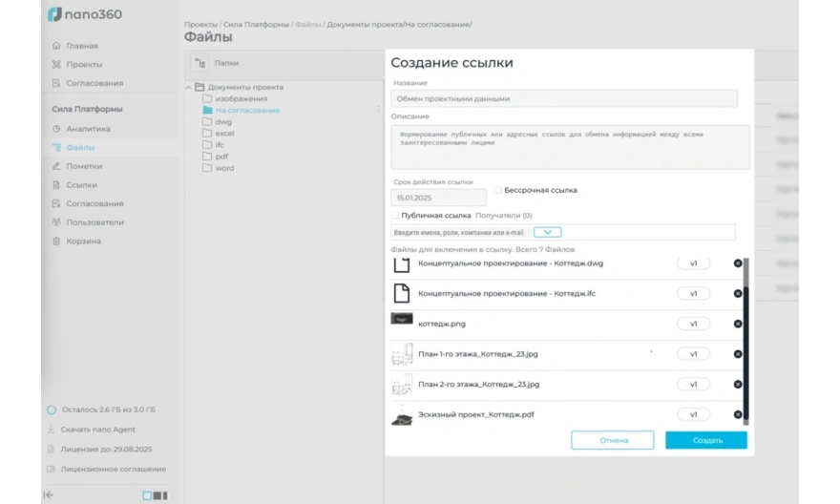The width and height of the screenshot is (840, 504).
Task: Remove Эскизный проект_Коттедж.pdf from the file list
Action: (x=738, y=414)
